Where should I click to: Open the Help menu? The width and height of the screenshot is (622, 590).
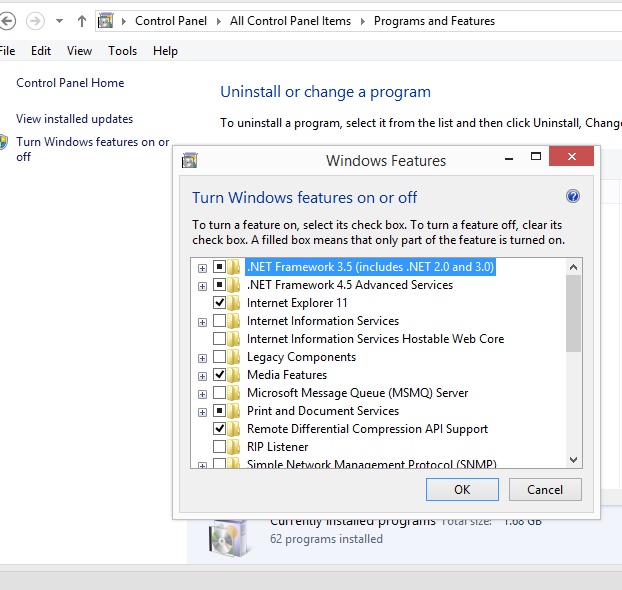click(165, 51)
